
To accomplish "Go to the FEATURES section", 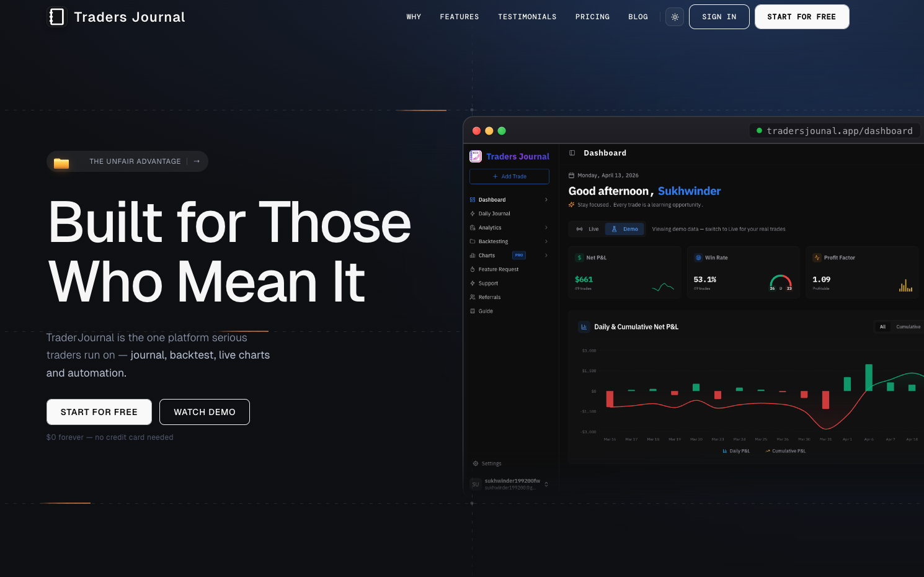I will (460, 17).
